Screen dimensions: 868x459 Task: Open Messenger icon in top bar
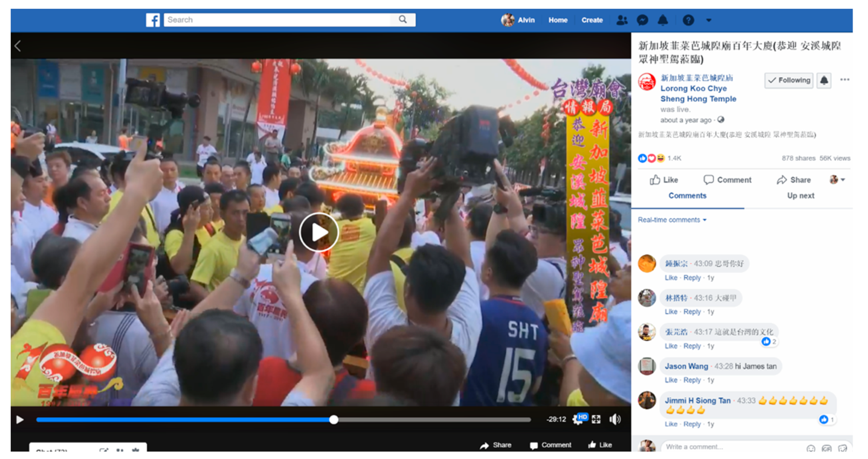coord(642,20)
